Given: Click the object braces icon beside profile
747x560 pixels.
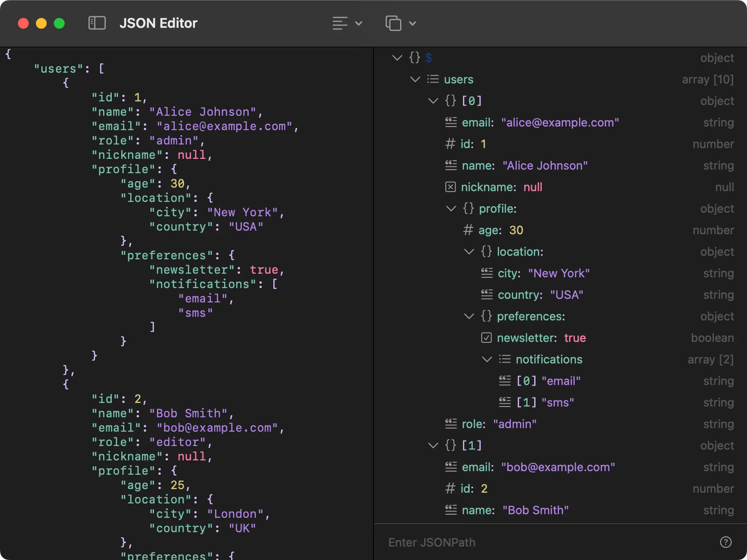Looking at the screenshot, I should pos(468,208).
